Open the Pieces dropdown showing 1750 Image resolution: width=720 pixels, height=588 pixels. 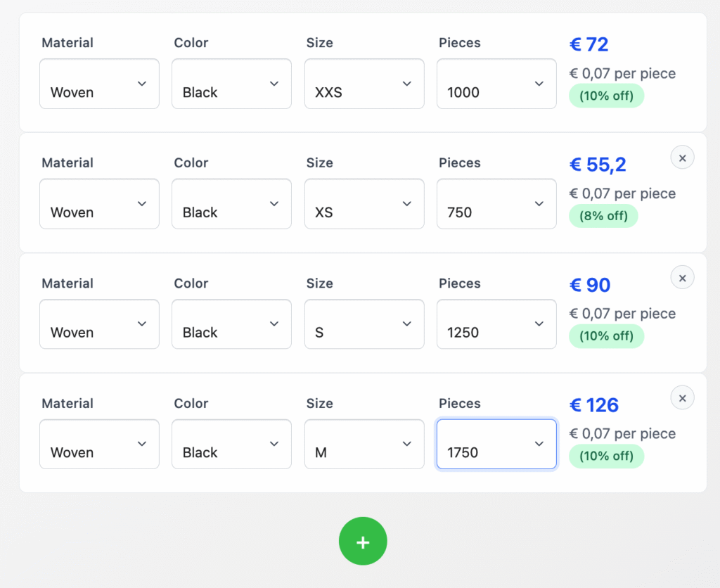[x=496, y=445]
